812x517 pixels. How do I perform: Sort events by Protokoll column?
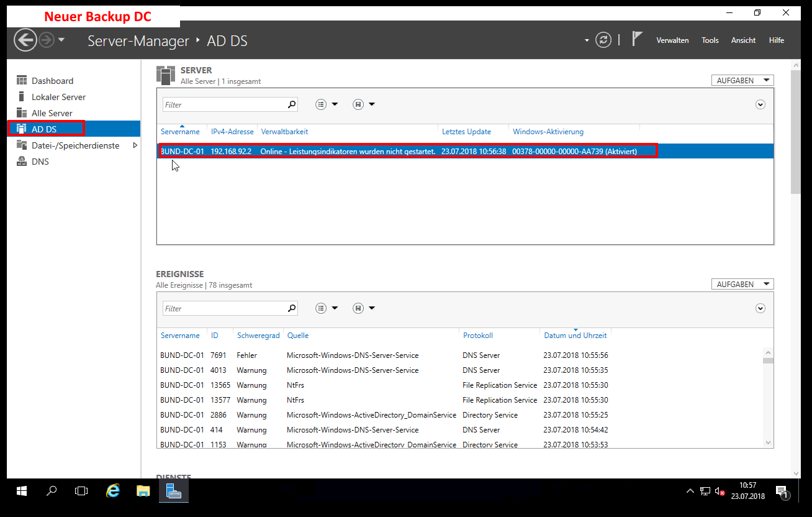point(478,336)
